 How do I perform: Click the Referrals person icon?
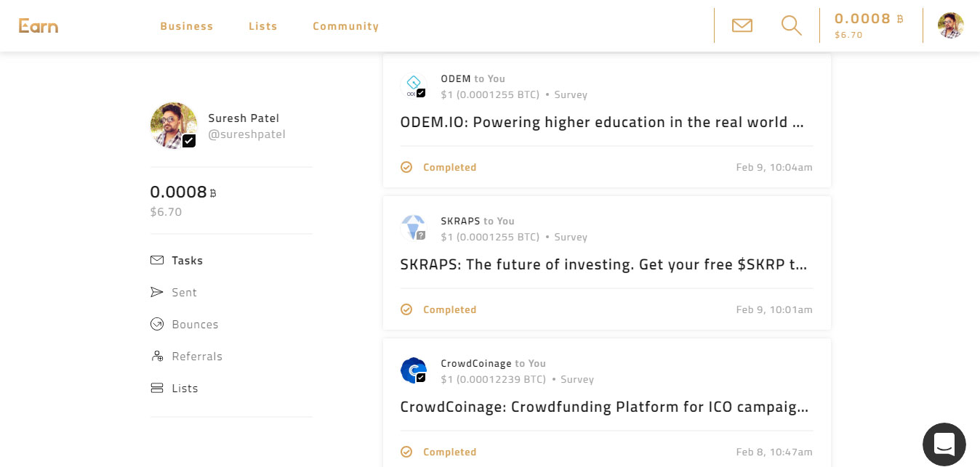(157, 356)
